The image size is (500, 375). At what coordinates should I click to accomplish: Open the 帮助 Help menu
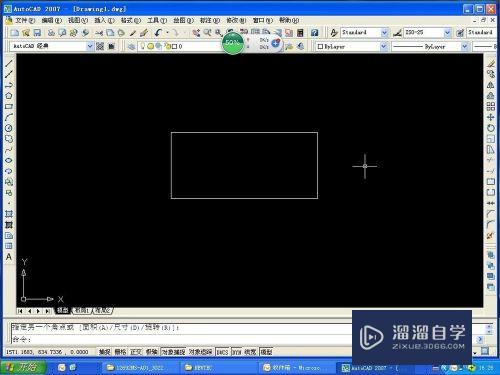pos(289,20)
